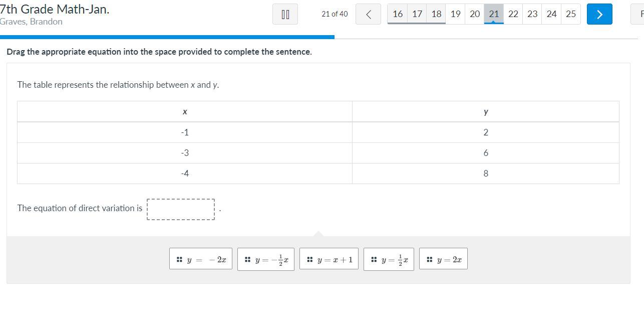The image size is (644, 326).
Task: Go to question 22
Action: (x=513, y=14)
